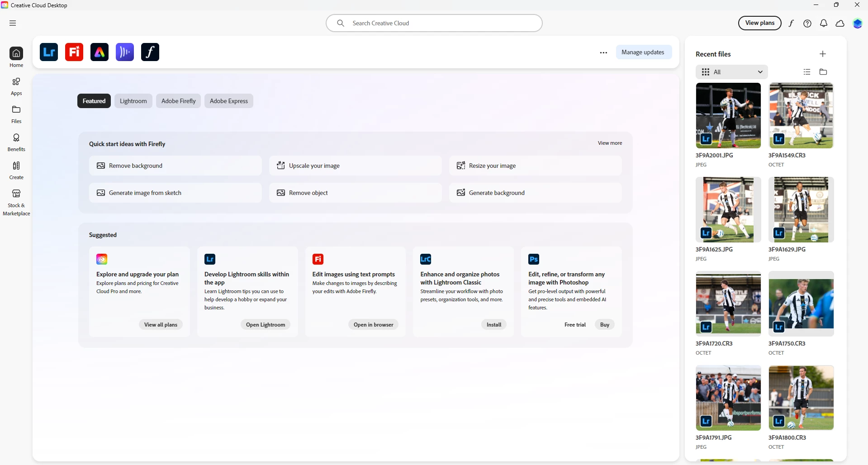Click Buy for Photoshop
This screenshot has height=465, width=868.
coord(605,325)
